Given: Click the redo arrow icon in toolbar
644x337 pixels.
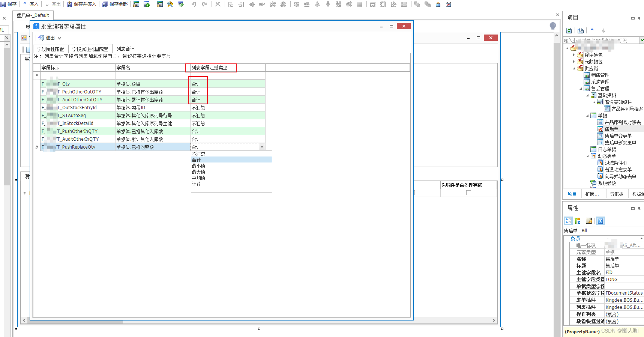Looking at the screenshot, I should point(204,4).
